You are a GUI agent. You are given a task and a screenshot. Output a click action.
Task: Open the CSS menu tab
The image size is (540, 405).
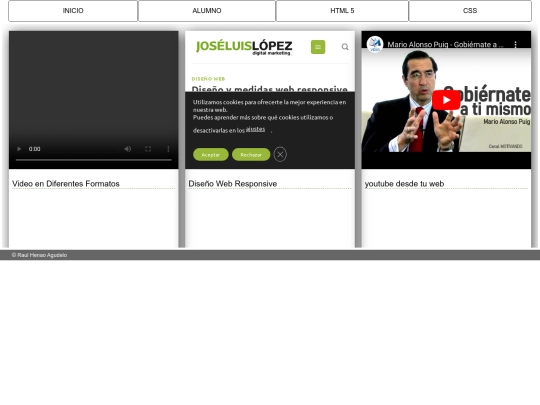(470, 11)
